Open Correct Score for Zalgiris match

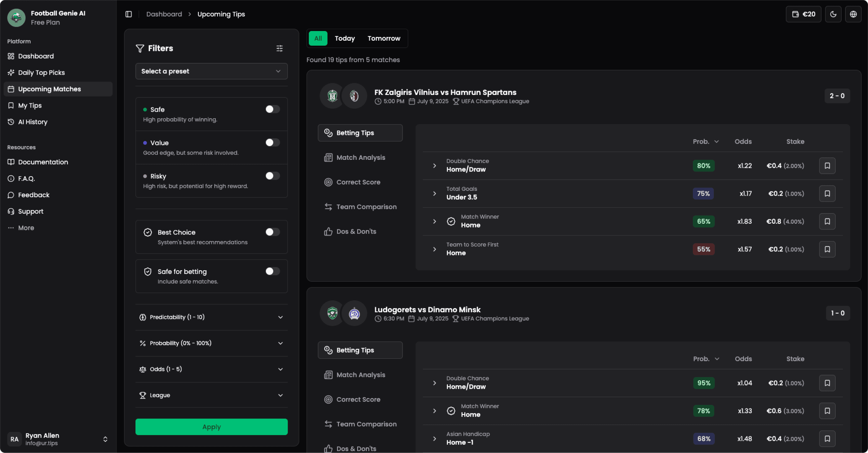pos(360,182)
